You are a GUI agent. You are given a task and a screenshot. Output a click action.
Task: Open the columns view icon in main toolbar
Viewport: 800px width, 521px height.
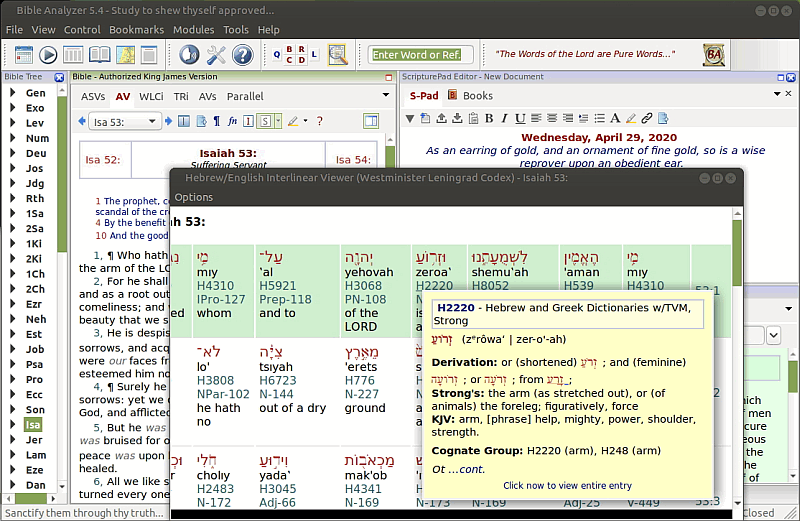click(x=73, y=55)
